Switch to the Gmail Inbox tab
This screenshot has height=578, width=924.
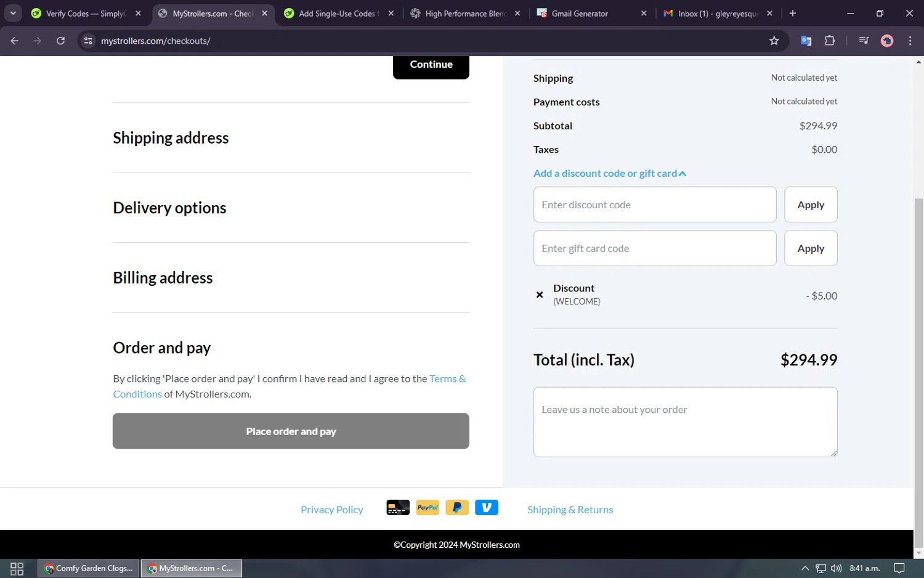[x=718, y=14]
